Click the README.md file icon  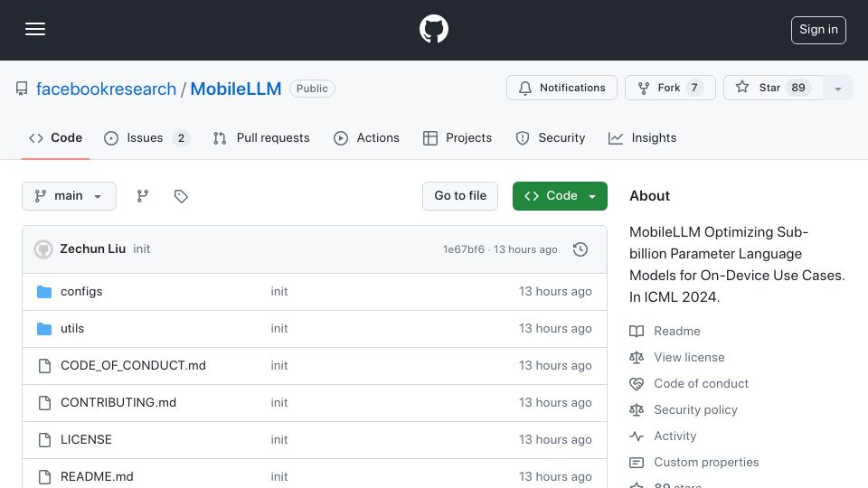44,477
